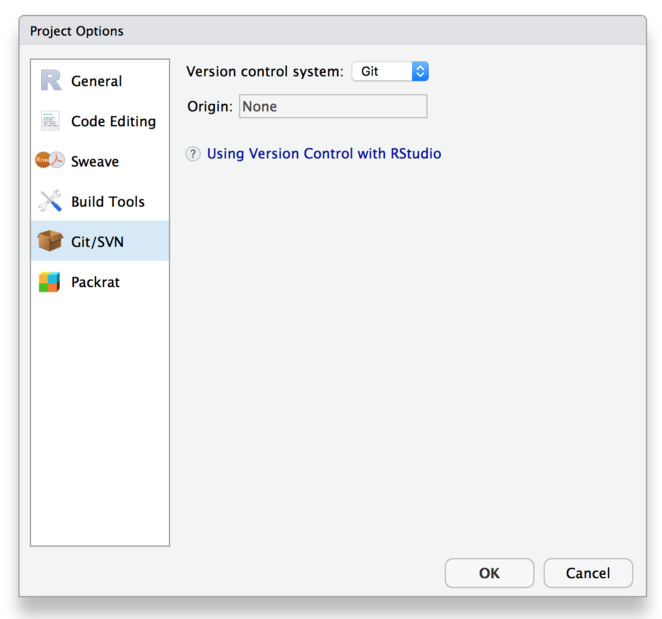Click the R logo icon for General

pos(51,80)
